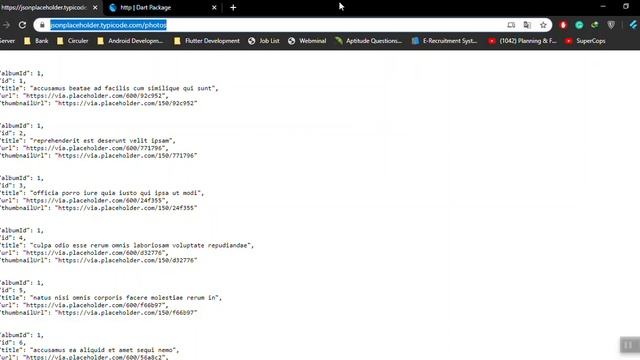Image resolution: width=640 pixels, height=360 pixels.
Task: Open a new tab with the plus button
Action: (233, 7)
